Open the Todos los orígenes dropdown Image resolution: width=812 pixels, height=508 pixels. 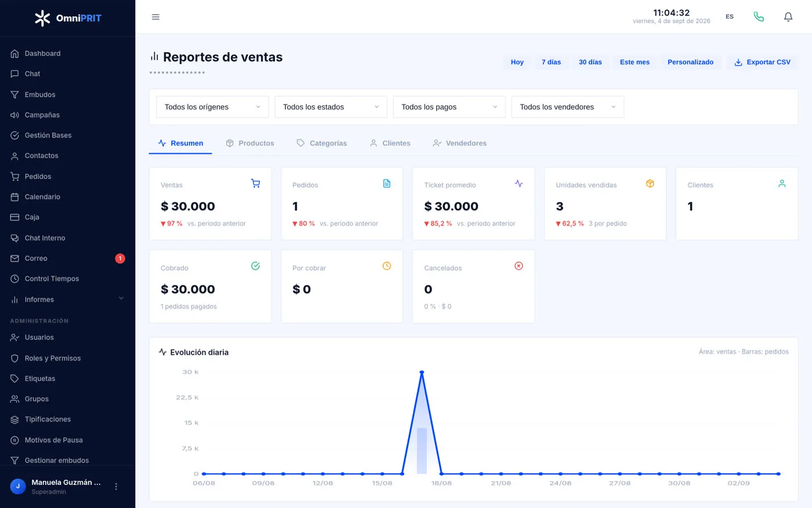[212, 107]
